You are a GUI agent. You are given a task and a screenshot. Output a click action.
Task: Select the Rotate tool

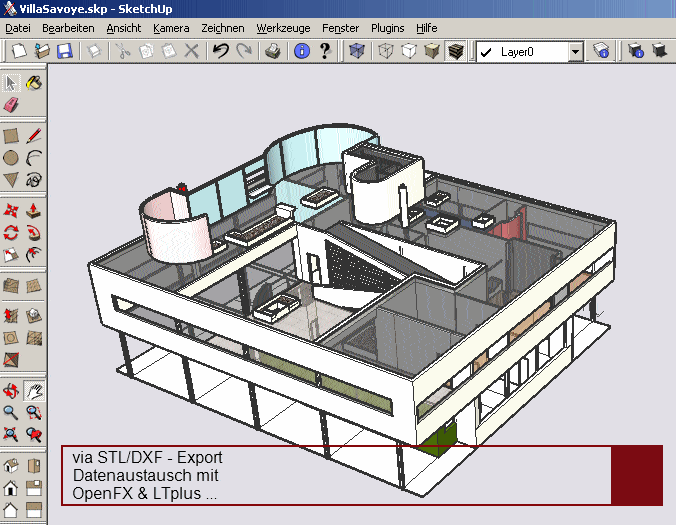coord(11,233)
